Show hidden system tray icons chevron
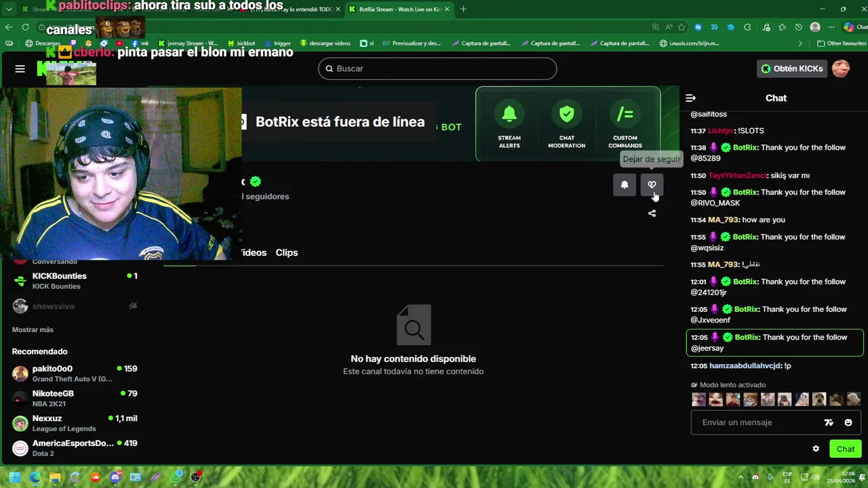The width and height of the screenshot is (868, 488). coord(741,477)
